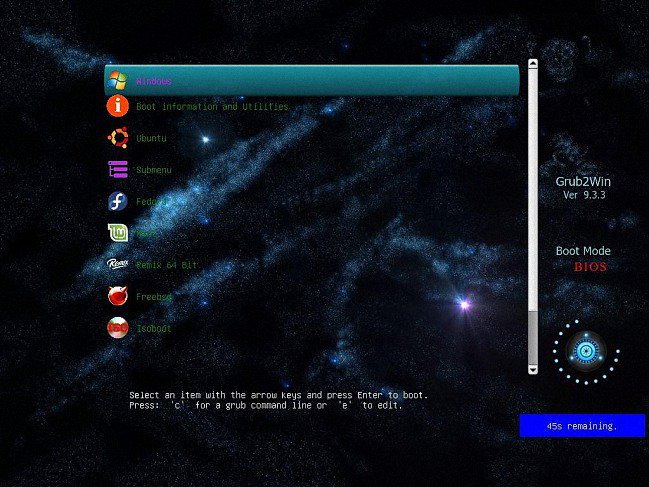Click the scrollbar down arrow
This screenshot has height=487, width=649.
(533, 369)
